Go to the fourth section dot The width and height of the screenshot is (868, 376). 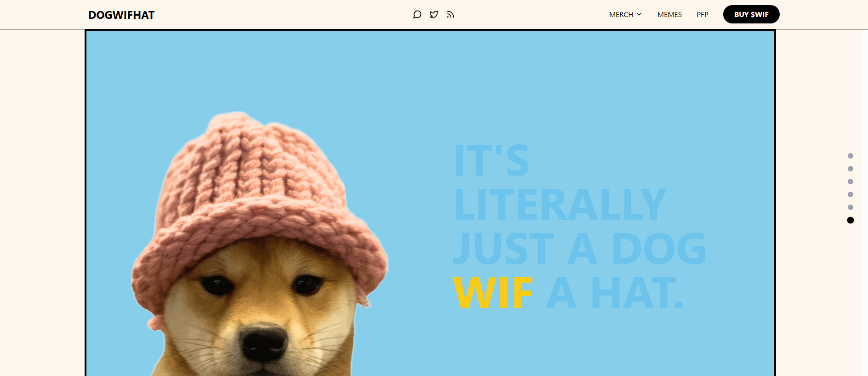(851, 194)
